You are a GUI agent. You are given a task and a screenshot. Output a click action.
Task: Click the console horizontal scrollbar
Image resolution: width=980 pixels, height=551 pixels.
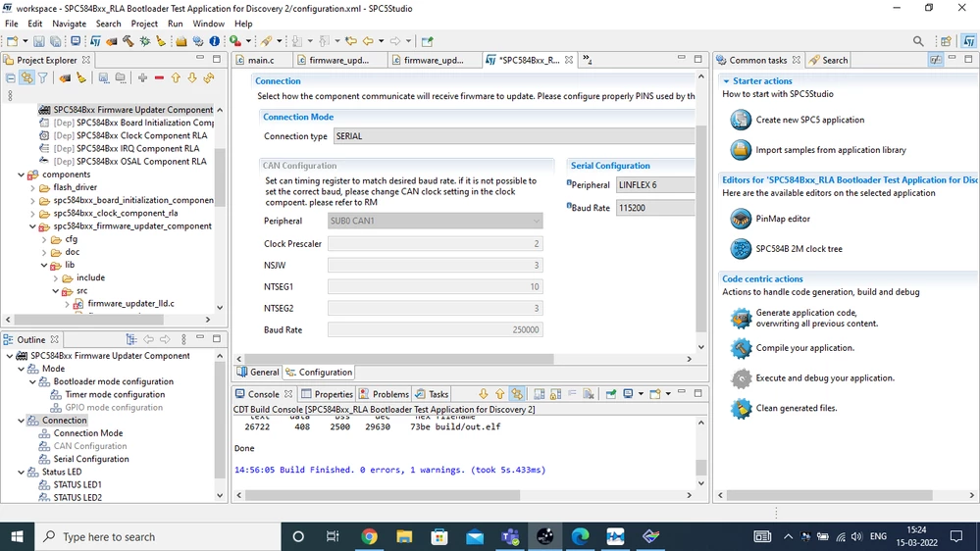pyautogui.click(x=383, y=495)
